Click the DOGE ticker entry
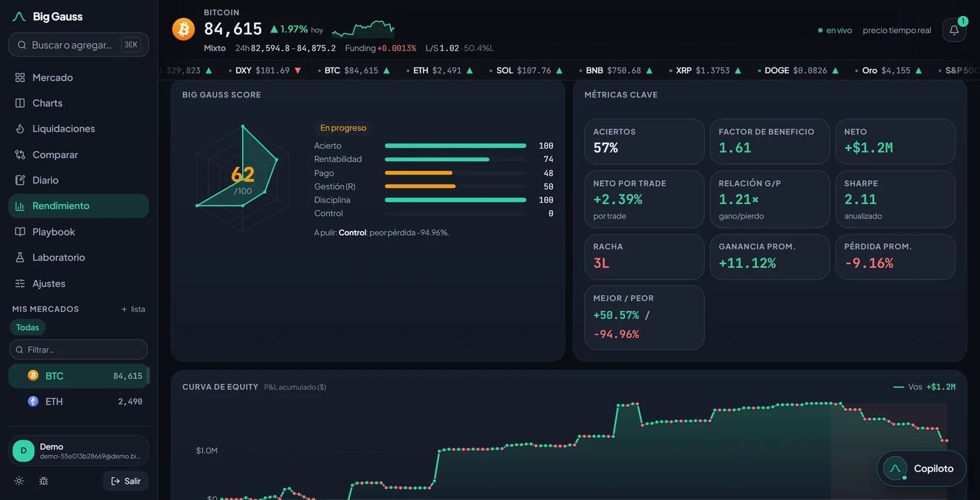This screenshot has width=980, height=500. [x=798, y=71]
